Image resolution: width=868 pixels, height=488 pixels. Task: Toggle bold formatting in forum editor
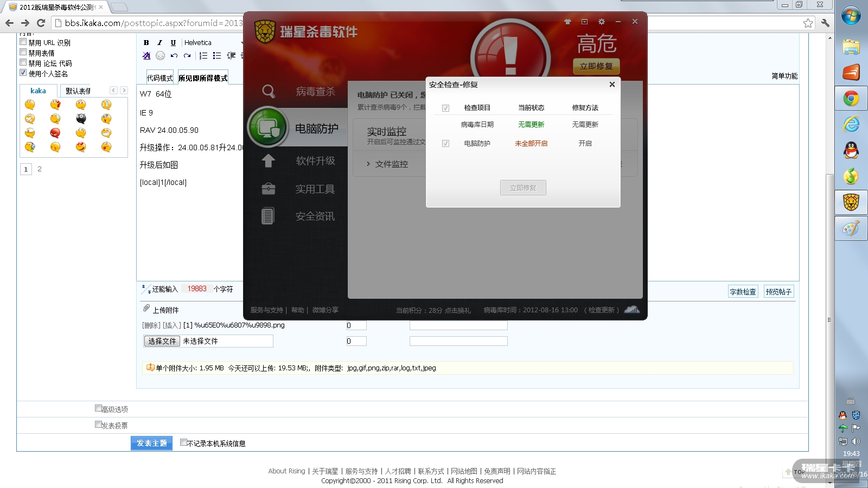pyautogui.click(x=146, y=42)
